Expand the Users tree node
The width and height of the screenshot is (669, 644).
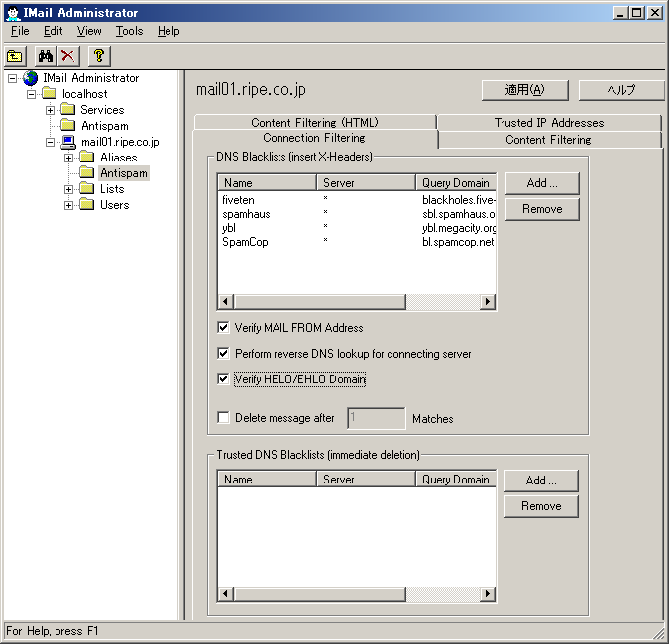(68, 205)
